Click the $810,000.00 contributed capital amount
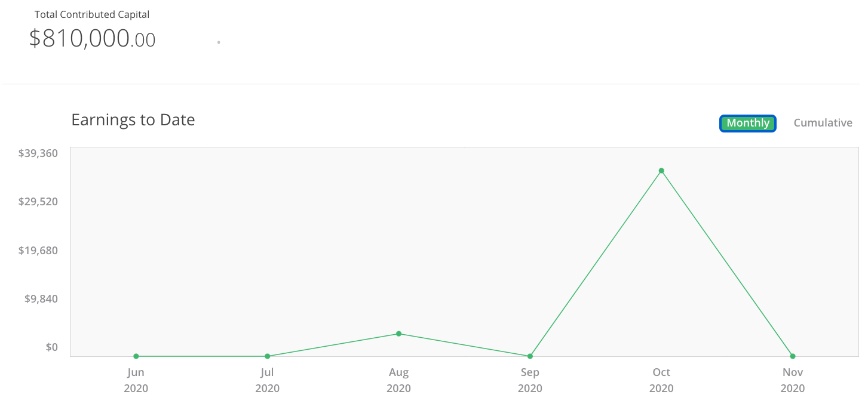The image size is (868, 404). tap(92, 39)
